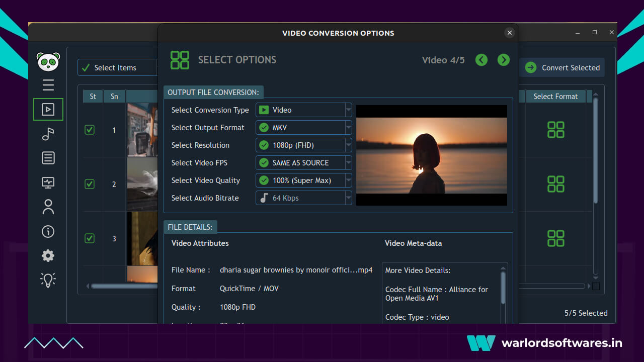Screen dimensions: 644x362
Task: Open the Select Audio Bitrate dropdown
Action: click(x=348, y=198)
